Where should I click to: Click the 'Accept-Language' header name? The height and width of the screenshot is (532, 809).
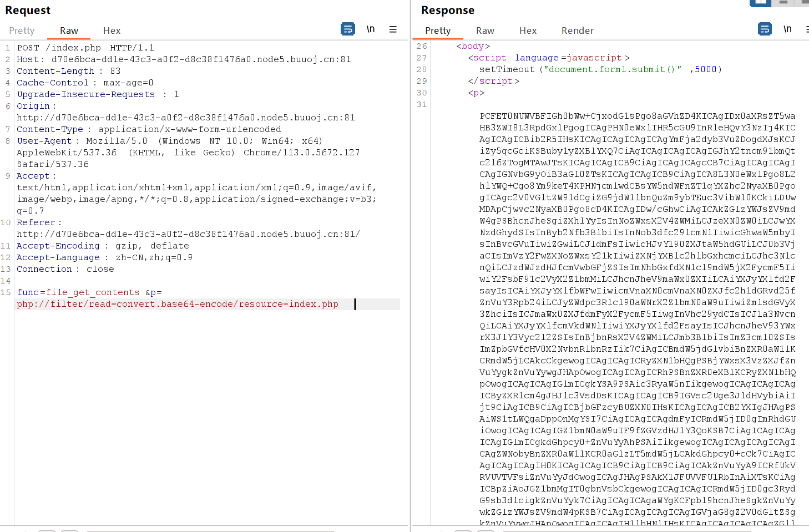pos(58,257)
